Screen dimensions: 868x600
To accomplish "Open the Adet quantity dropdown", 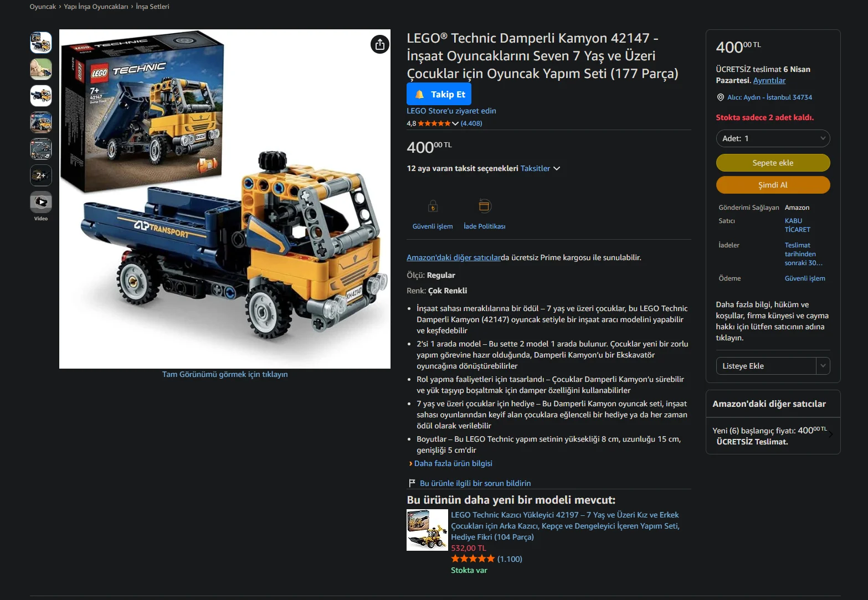I will (773, 138).
